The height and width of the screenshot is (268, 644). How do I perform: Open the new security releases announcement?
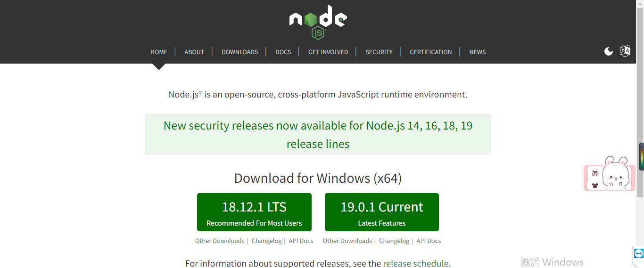pos(318,135)
